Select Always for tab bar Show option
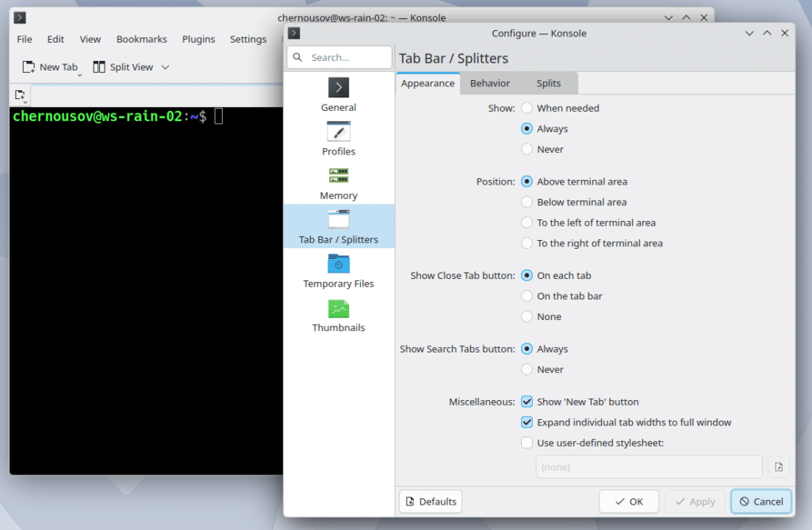Screen dimensions: 812x530 545,129
